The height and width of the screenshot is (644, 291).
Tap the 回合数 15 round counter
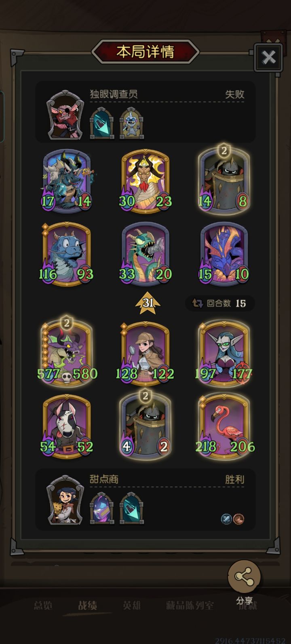(x=220, y=303)
